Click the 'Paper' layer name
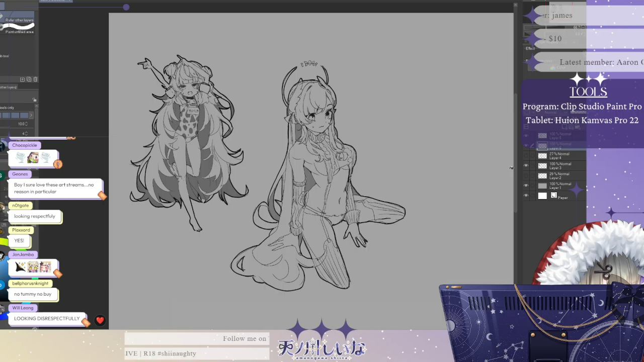Screen dimensions: 644x362 563,198
